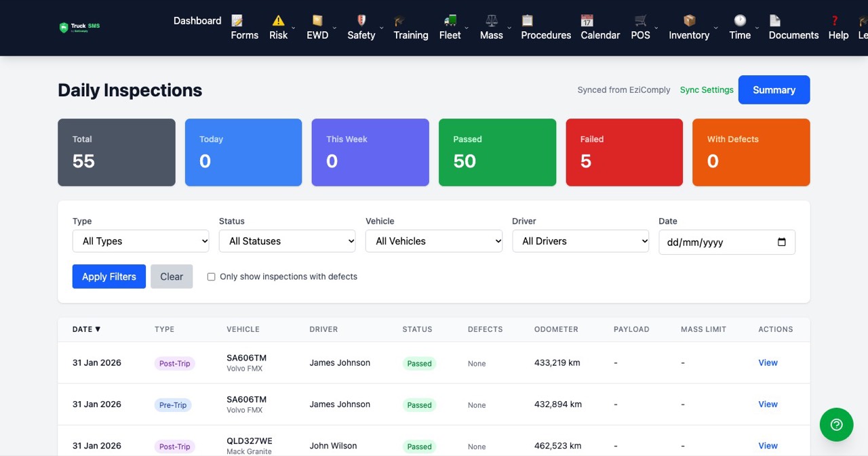
Task: Click the Pre-Trip type badge
Action: [x=173, y=405]
